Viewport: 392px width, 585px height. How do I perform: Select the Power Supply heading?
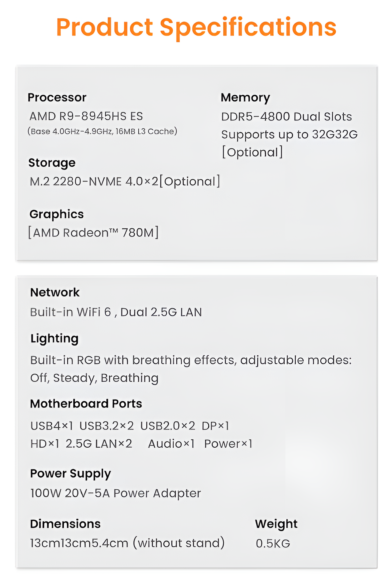click(x=70, y=474)
